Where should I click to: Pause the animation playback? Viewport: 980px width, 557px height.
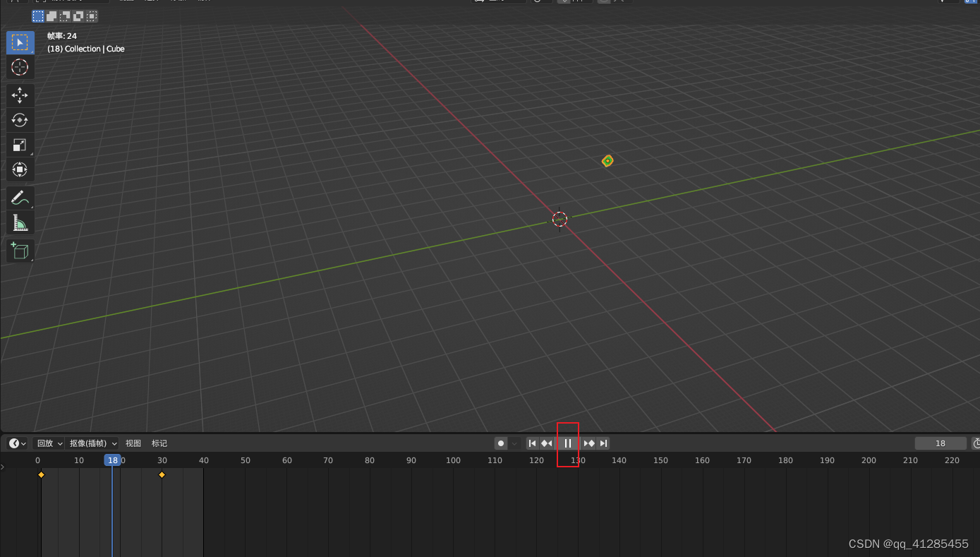pyautogui.click(x=568, y=443)
